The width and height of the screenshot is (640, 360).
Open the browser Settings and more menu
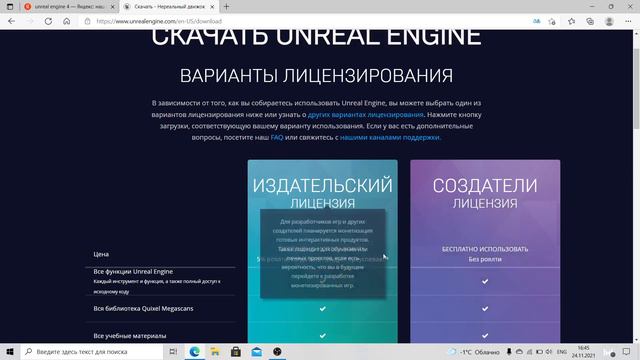point(628,21)
